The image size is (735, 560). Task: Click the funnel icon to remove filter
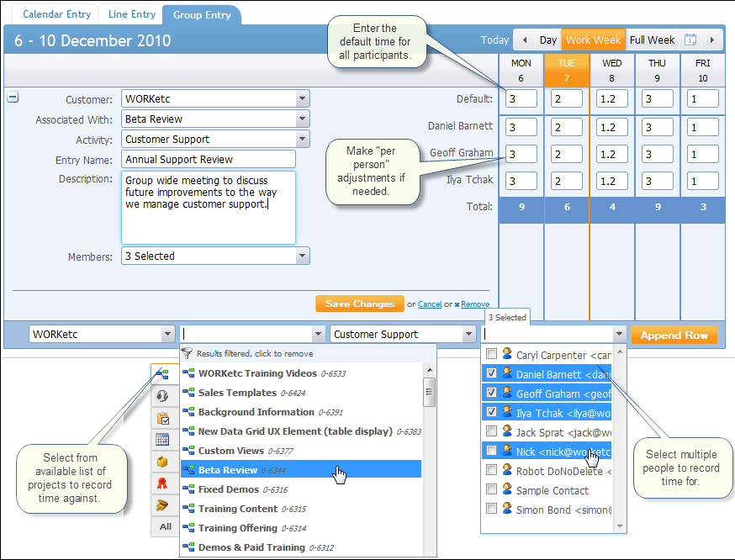tap(188, 354)
